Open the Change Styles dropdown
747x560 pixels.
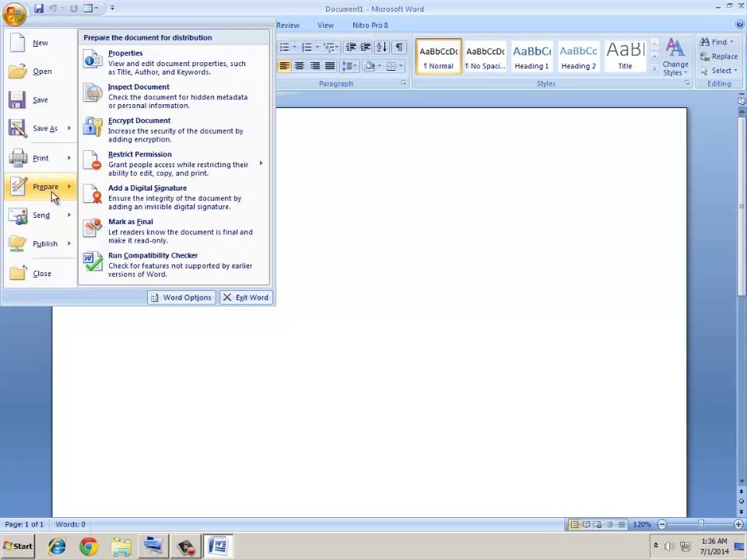point(675,58)
